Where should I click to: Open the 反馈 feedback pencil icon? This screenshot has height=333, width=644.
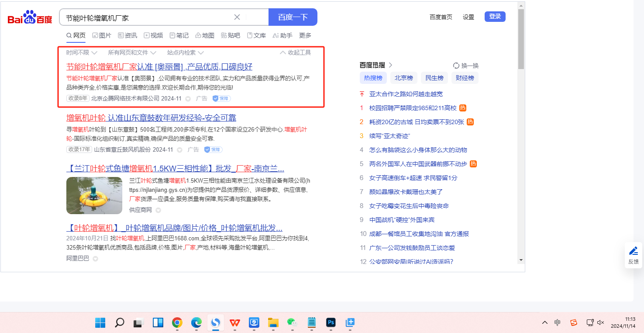pyautogui.click(x=633, y=251)
